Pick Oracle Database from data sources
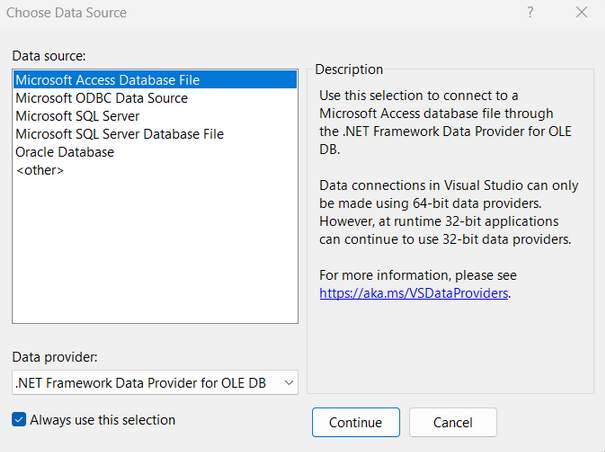Image resolution: width=605 pixels, height=452 pixels. 65,152
